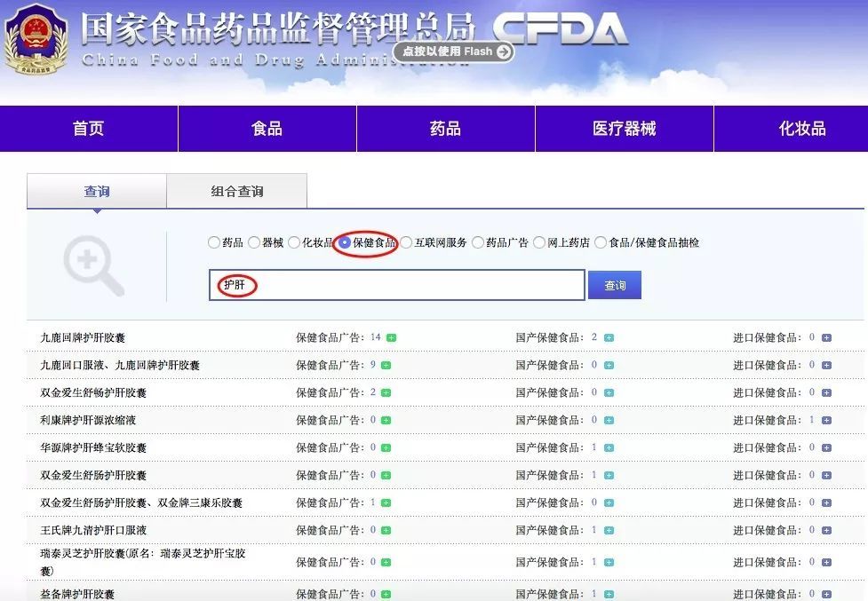868x601 pixels.
Task: Click the magnifying glass search icon
Action: pyautogui.click(x=93, y=265)
